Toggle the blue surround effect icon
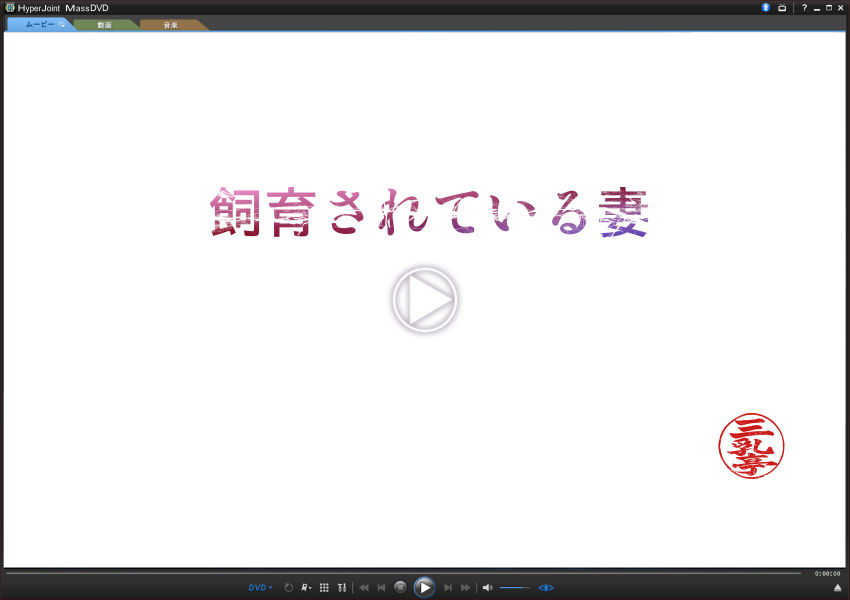850x600 pixels. [546, 588]
